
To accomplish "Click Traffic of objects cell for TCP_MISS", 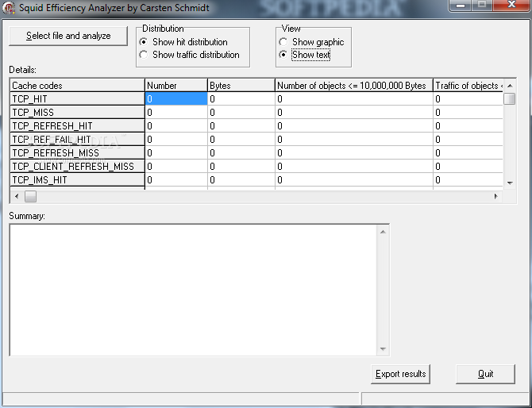I will click(x=468, y=112).
